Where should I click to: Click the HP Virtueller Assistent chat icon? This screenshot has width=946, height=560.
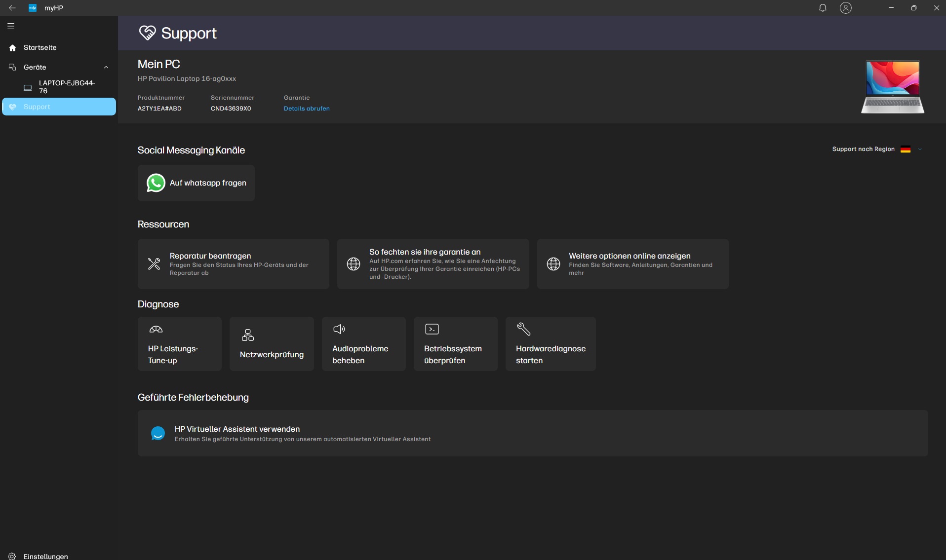click(158, 433)
